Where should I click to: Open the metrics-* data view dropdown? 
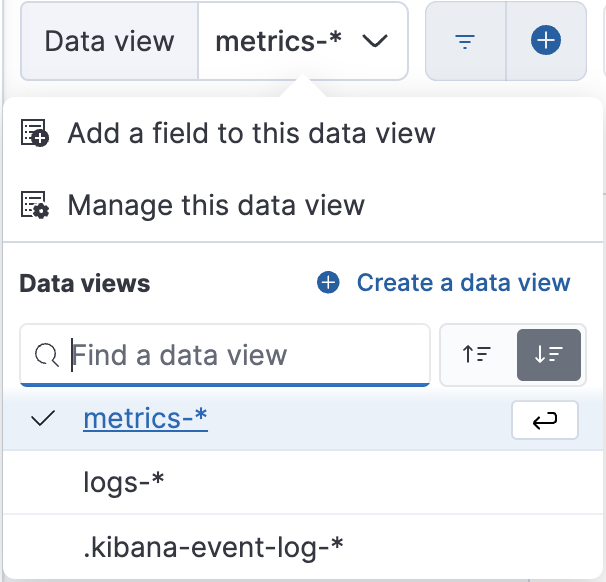(x=303, y=41)
